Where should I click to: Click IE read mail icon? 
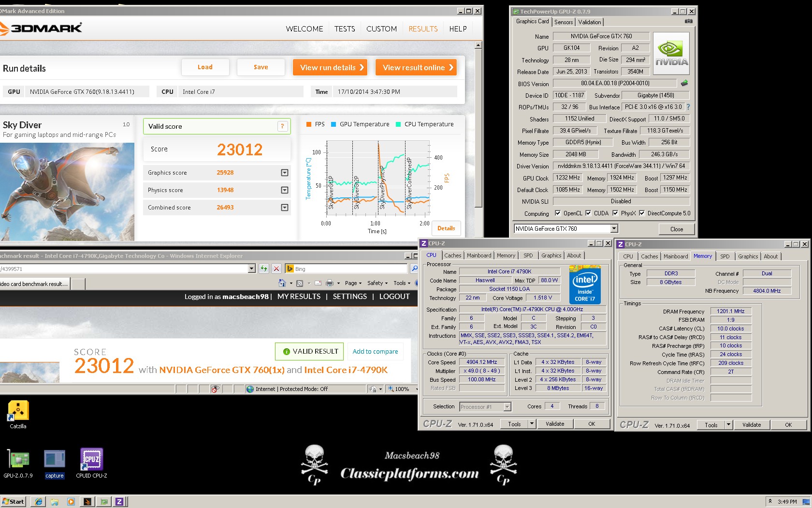[x=318, y=283]
